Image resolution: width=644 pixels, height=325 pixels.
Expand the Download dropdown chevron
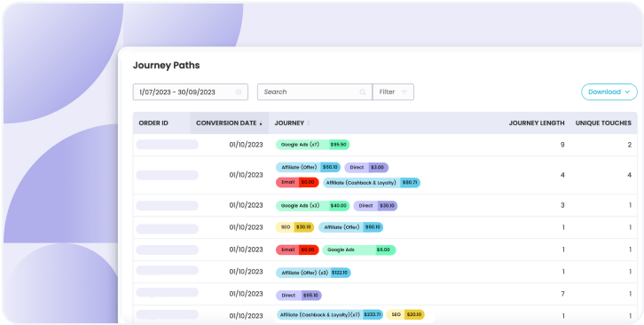pos(627,92)
